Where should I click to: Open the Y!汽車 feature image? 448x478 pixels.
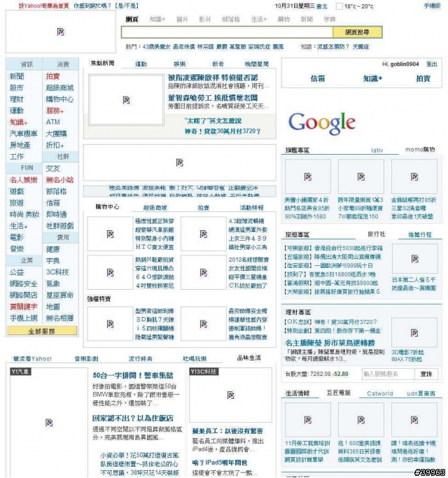coord(49,423)
